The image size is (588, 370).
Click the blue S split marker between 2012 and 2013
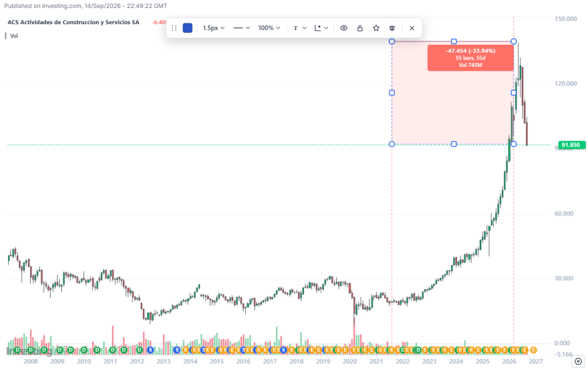(x=150, y=350)
